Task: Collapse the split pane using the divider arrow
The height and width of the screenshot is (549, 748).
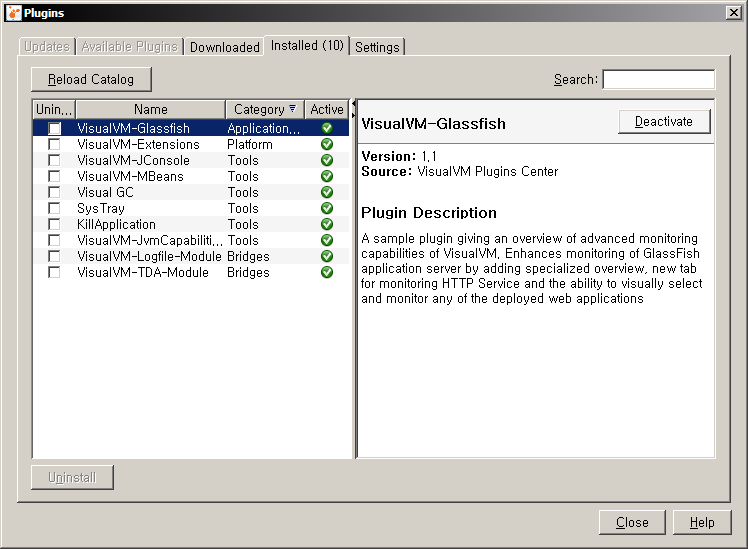Action: point(353,103)
